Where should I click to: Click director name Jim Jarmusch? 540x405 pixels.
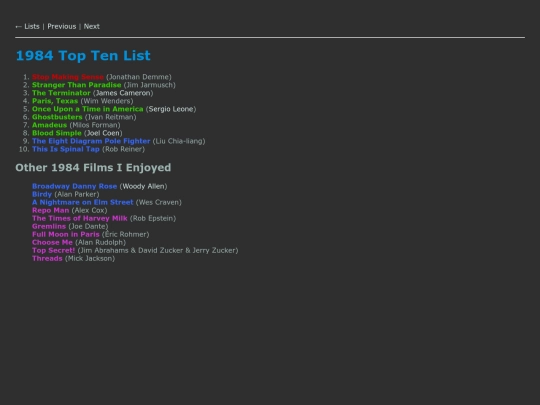[x=149, y=85]
